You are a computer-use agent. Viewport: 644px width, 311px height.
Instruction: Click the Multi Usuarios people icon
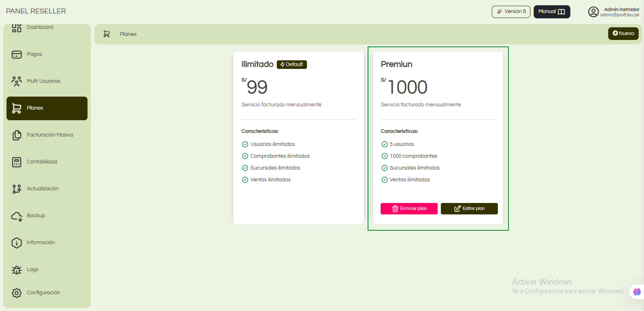pos(16,82)
